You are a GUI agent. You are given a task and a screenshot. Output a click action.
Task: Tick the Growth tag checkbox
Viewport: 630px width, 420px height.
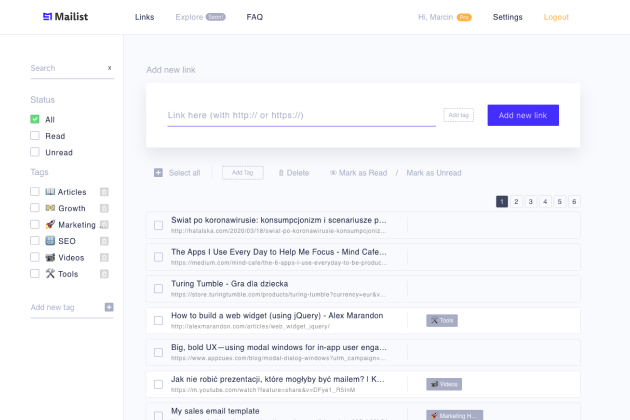(x=35, y=208)
